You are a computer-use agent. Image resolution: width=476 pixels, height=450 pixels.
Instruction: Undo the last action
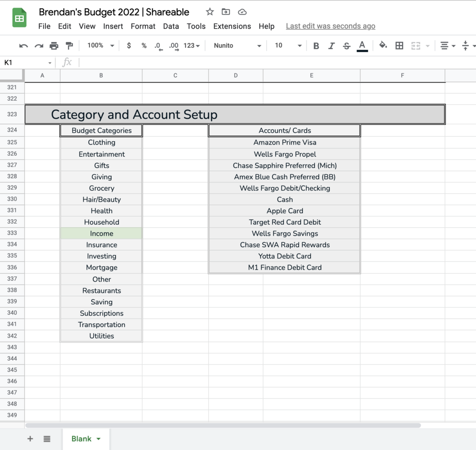[x=23, y=46]
